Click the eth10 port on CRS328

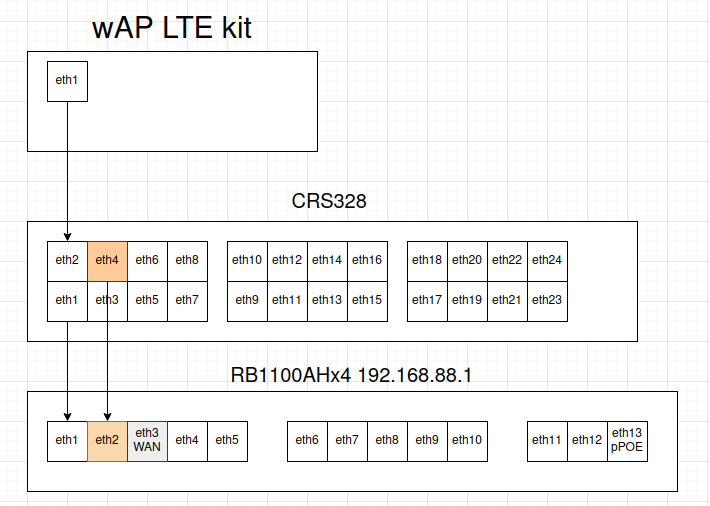point(247,261)
